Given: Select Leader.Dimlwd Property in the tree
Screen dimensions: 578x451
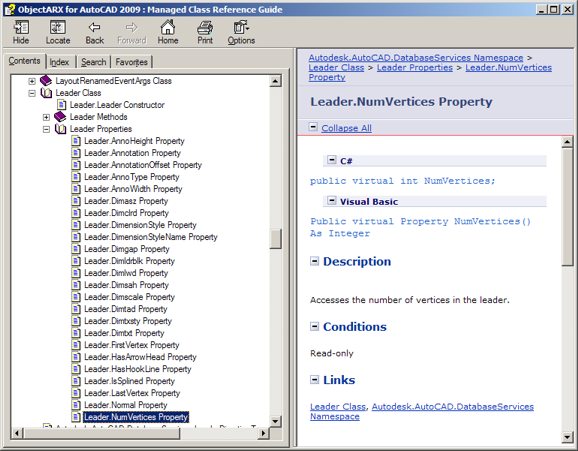Looking at the screenshot, I should coord(126,273).
